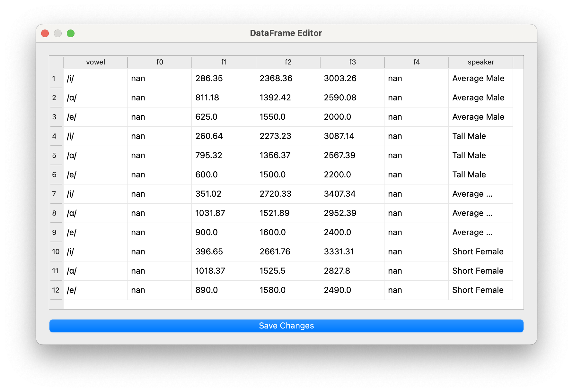This screenshot has width=573, height=392.
Task: Click the f3 cell 3003.26
Action: coord(352,79)
